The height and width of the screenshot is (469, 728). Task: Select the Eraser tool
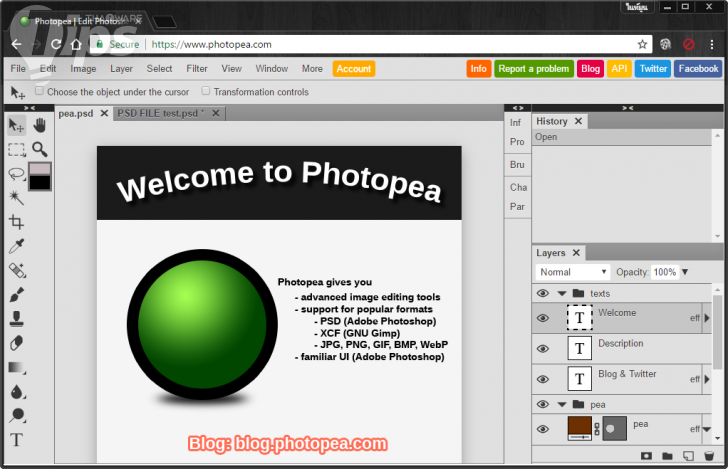(17, 343)
